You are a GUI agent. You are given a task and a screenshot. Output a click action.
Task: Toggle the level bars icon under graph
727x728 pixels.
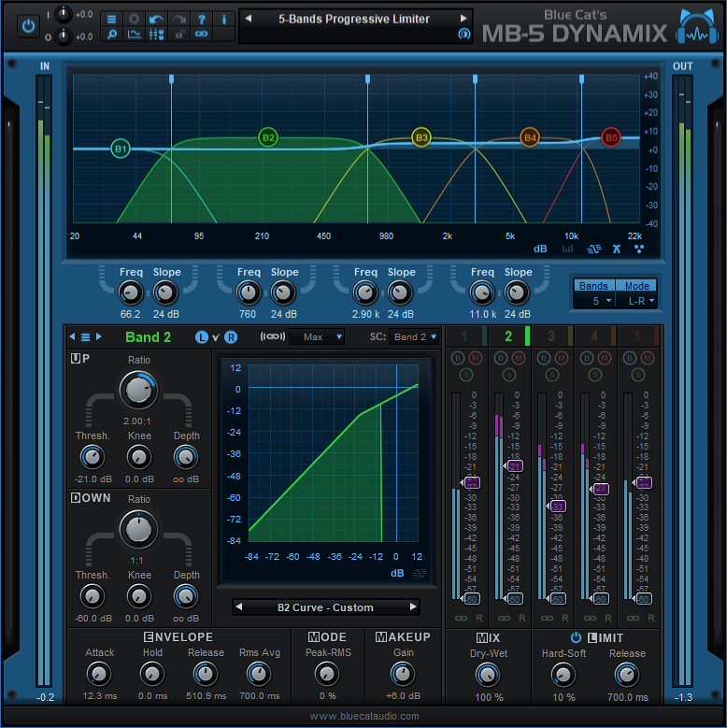[x=567, y=249]
